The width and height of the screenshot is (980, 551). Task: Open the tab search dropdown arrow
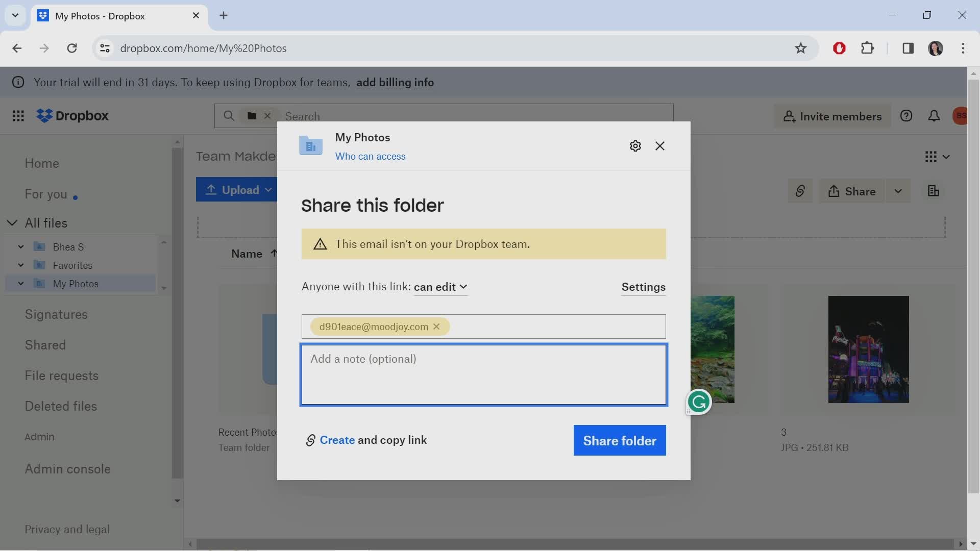[15, 15]
